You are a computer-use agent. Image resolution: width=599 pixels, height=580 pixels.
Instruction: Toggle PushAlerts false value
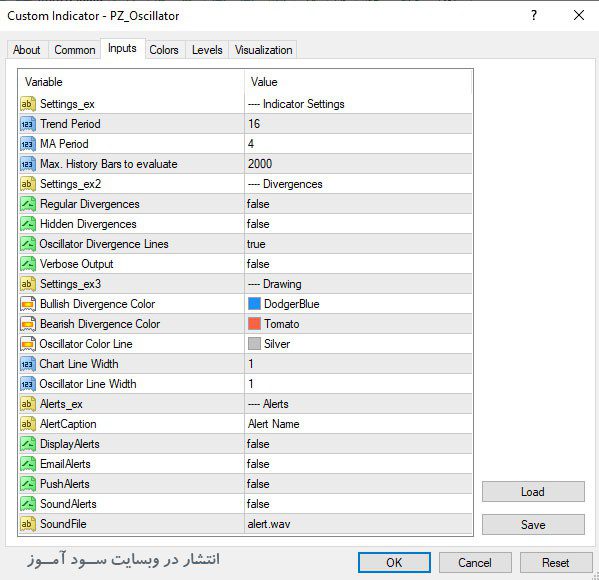pyautogui.click(x=358, y=484)
